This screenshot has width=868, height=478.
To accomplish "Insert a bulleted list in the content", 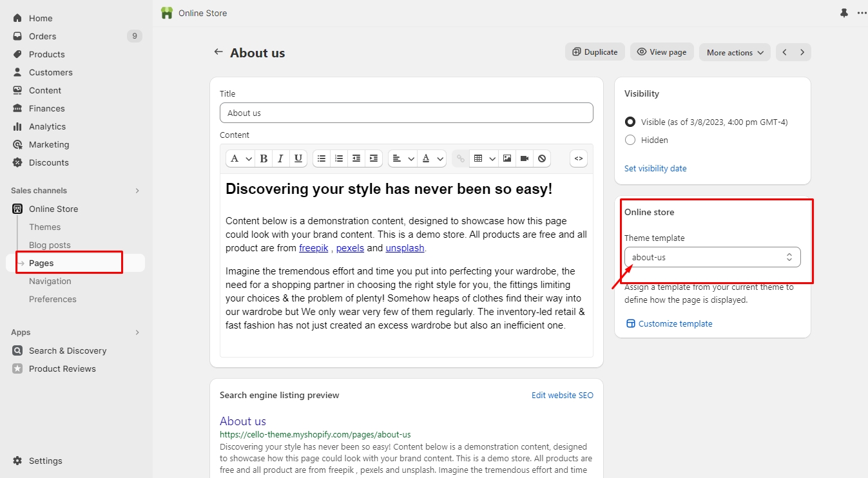I will 322,158.
